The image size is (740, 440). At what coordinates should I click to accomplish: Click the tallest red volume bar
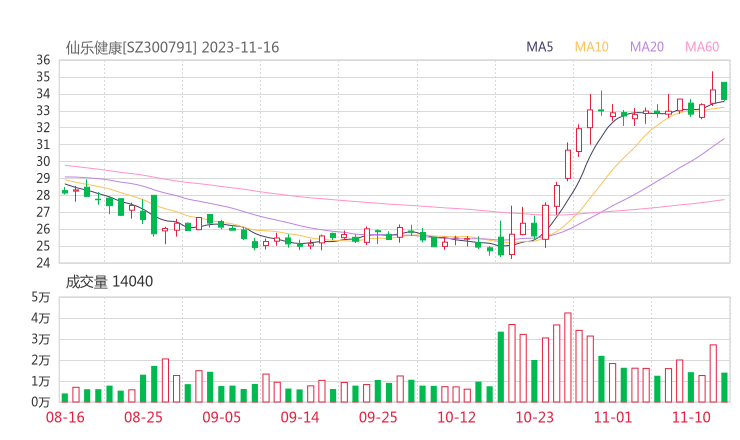(x=568, y=357)
